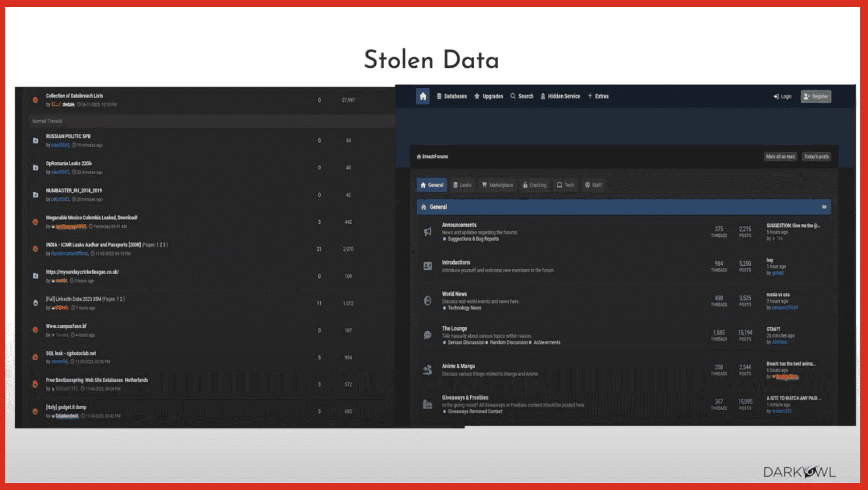Image resolution: width=868 pixels, height=490 pixels.
Task: Switch to the Cracking tab
Action: coord(534,185)
